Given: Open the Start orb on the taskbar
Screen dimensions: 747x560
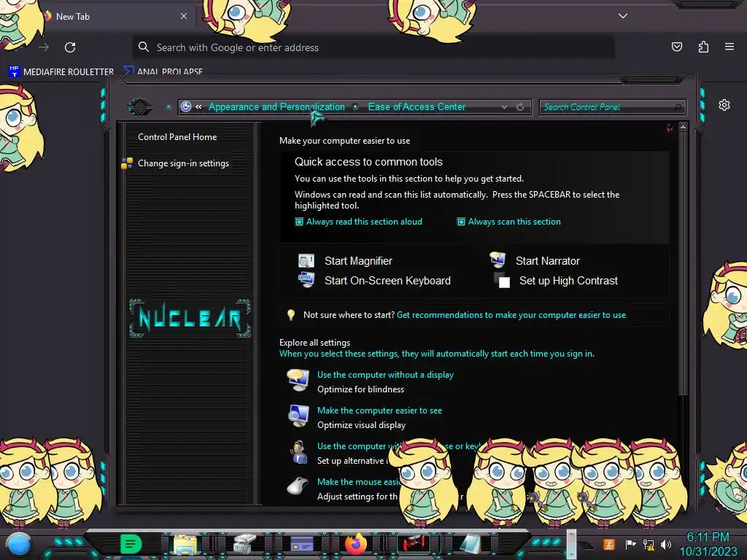Looking at the screenshot, I should pos(18,544).
